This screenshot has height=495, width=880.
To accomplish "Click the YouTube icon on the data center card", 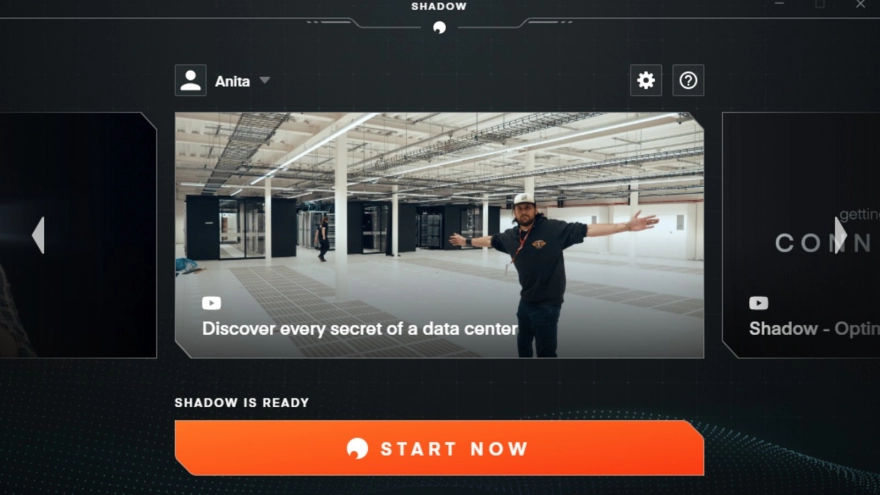I will coord(212,303).
